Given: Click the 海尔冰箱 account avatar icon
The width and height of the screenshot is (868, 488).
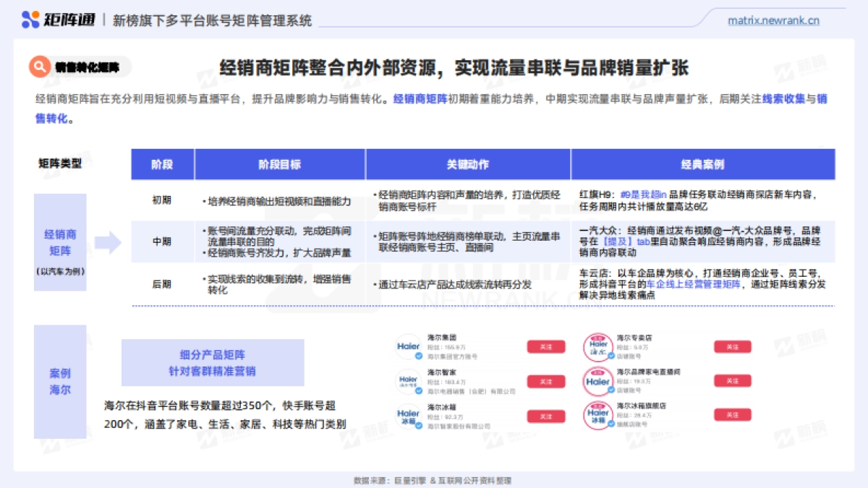Looking at the screenshot, I should pos(409,415).
